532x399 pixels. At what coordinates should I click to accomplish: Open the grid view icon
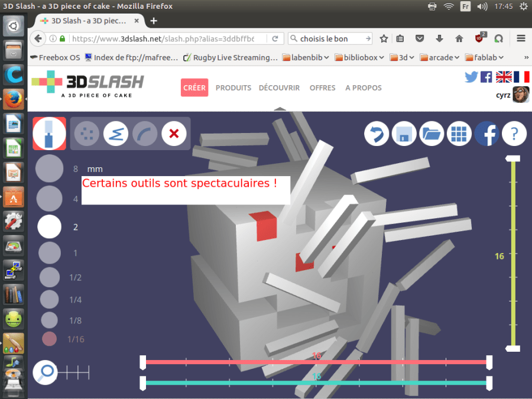pyautogui.click(x=459, y=134)
